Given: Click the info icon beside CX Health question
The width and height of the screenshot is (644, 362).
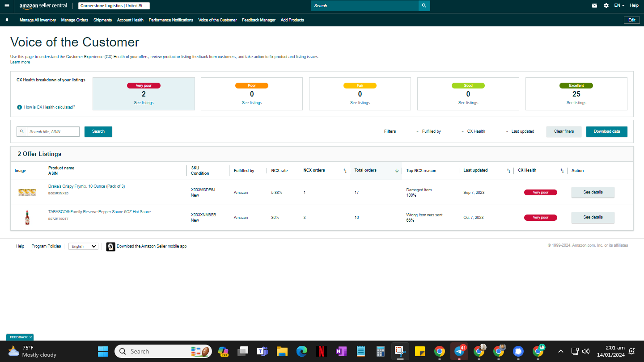Looking at the screenshot, I should [20, 107].
